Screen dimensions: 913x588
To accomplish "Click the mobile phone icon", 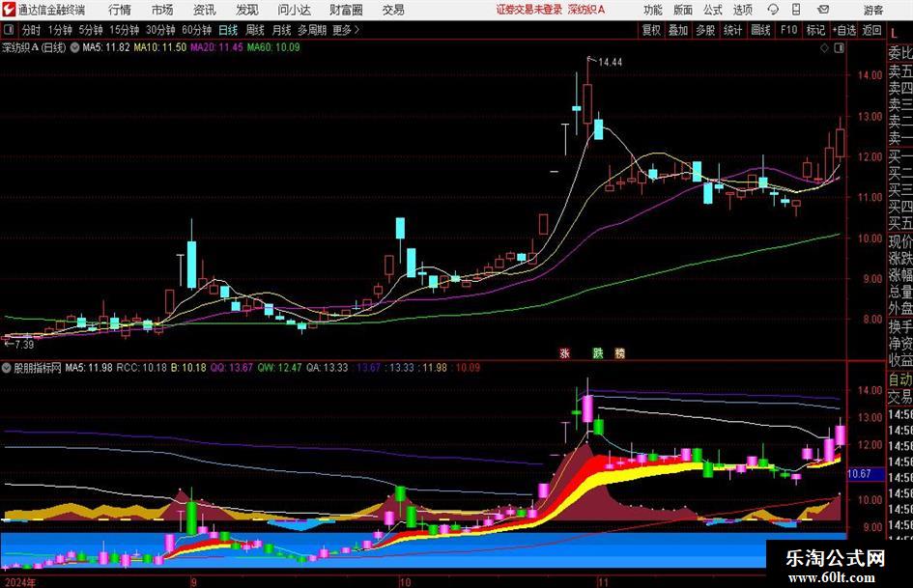I will coord(796,10).
